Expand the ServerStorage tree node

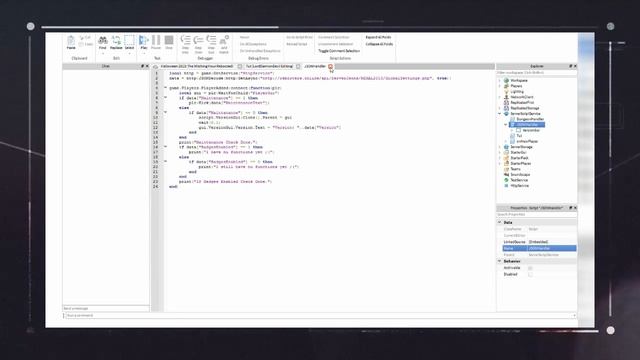[x=500, y=147]
